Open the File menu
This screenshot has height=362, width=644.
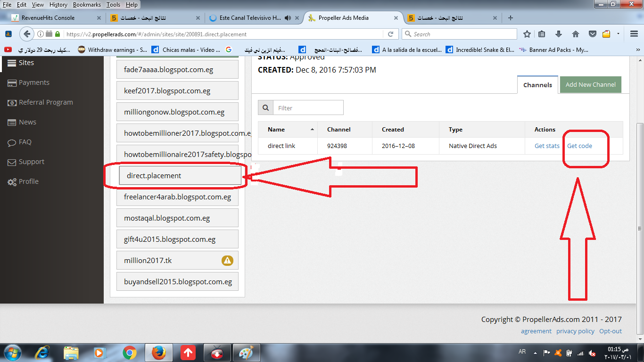7,5
